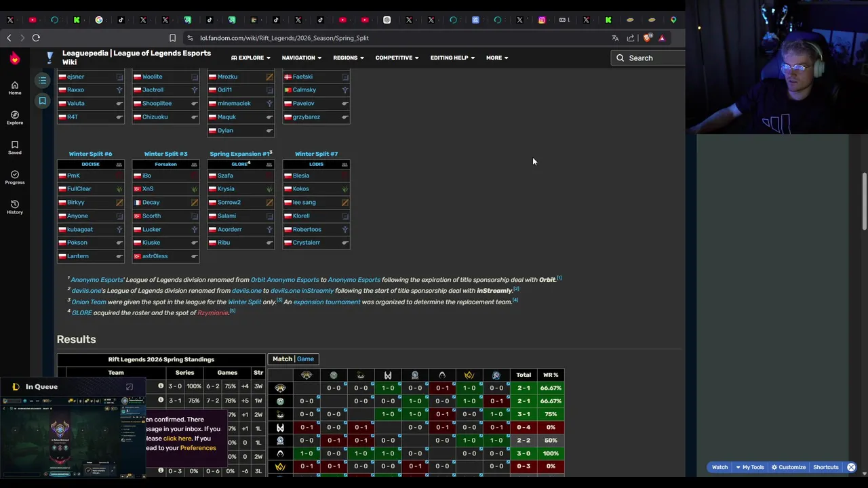
Task: Open the expansion tournament link
Action: pyautogui.click(x=327, y=302)
